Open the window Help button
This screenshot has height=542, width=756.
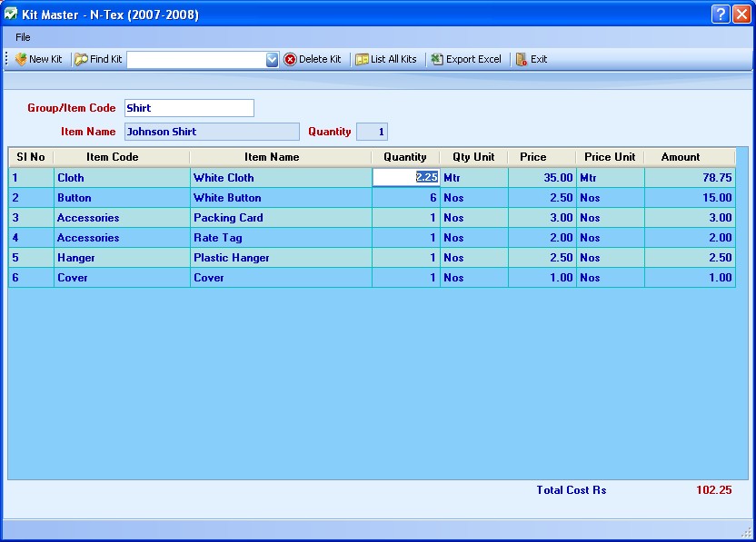pyautogui.click(x=721, y=14)
